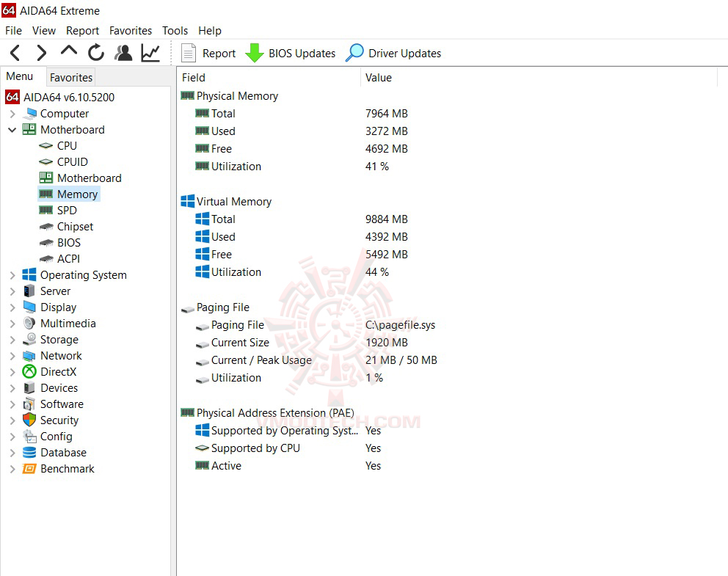Open the graph chart toolbar icon
Viewport: 728px width, 576px height.
(151, 53)
